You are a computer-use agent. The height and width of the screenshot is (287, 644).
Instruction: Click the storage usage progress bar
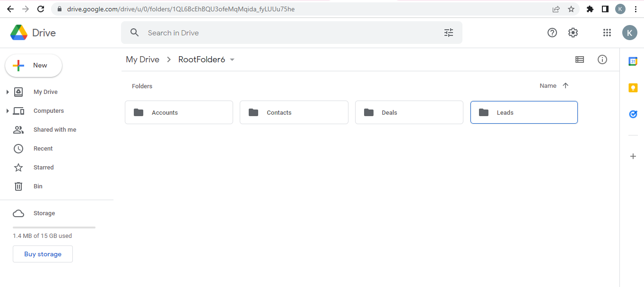(54, 228)
